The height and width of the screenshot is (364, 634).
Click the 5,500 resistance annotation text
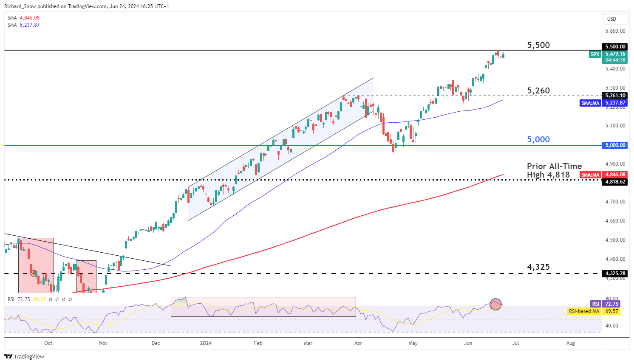(x=538, y=45)
